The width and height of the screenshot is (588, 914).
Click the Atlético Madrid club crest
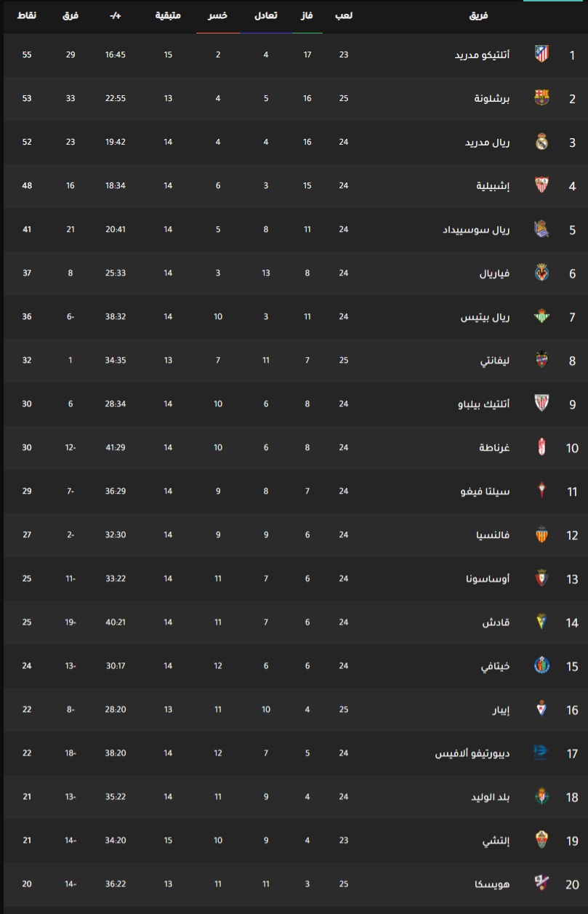pyautogui.click(x=541, y=55)
